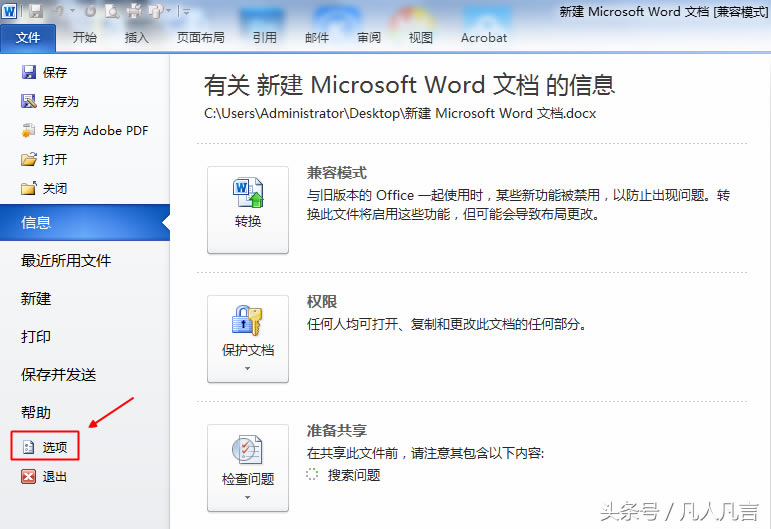The height and width of the screenshot is (529, 771).
Task: Select Save as Adobe PDF (另存为 Adobe PDF)
Action: [x=94, y=130]
